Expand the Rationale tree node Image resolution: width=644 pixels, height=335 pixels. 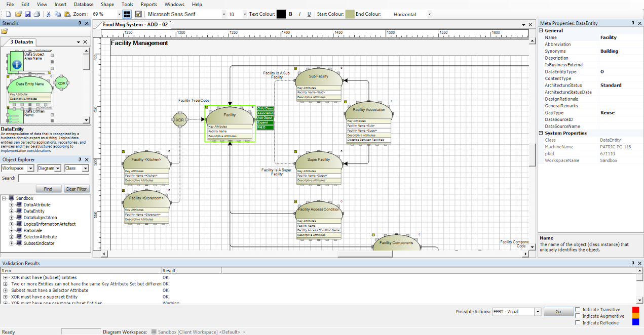pos(12,230)
